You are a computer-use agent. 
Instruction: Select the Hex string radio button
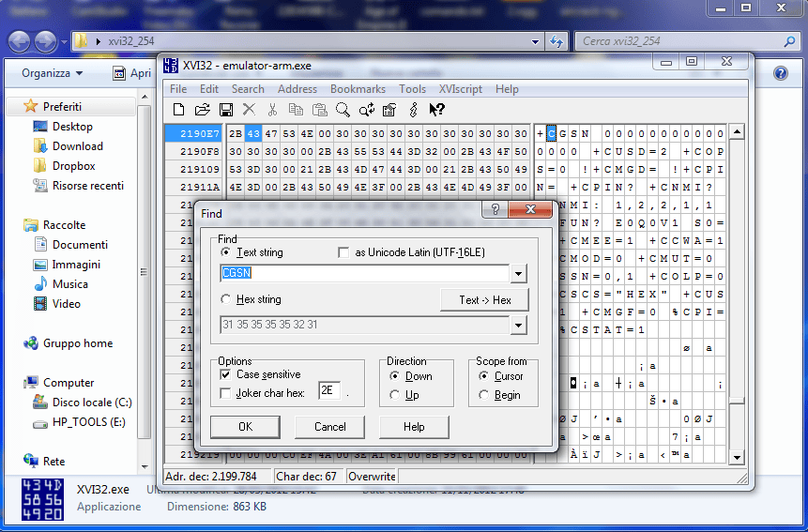225,299
